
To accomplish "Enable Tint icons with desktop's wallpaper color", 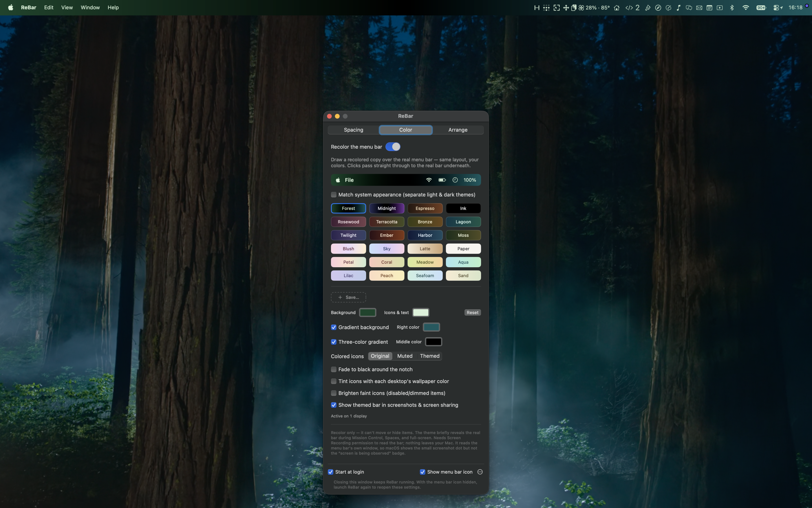I will (x=334, y=381).
